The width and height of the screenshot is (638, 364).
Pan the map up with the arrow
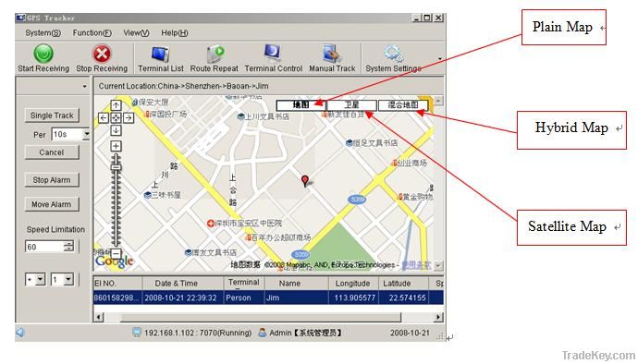(116, 105)
